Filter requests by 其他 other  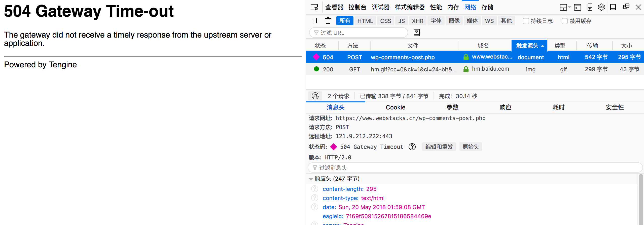point(506,21)
